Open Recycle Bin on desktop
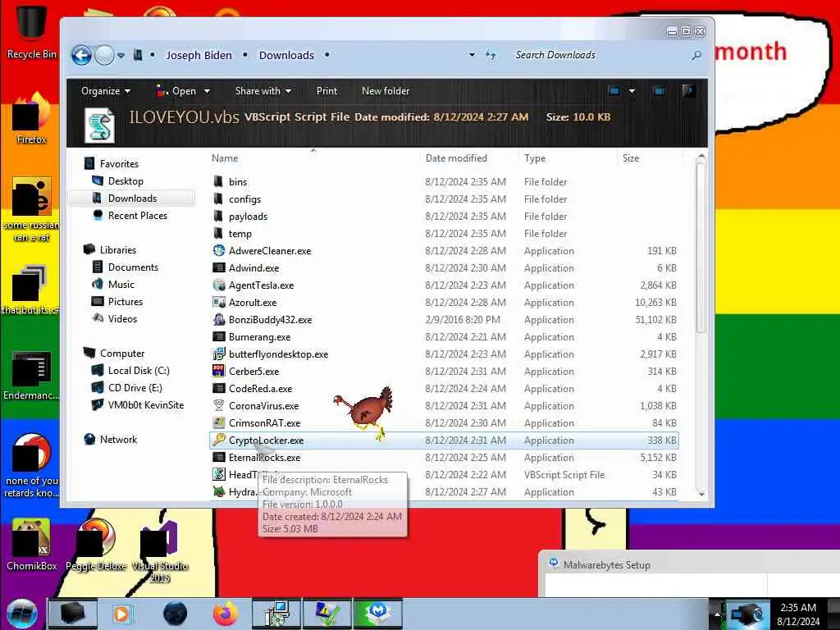The image size is (840, 630). click(30, 30)
